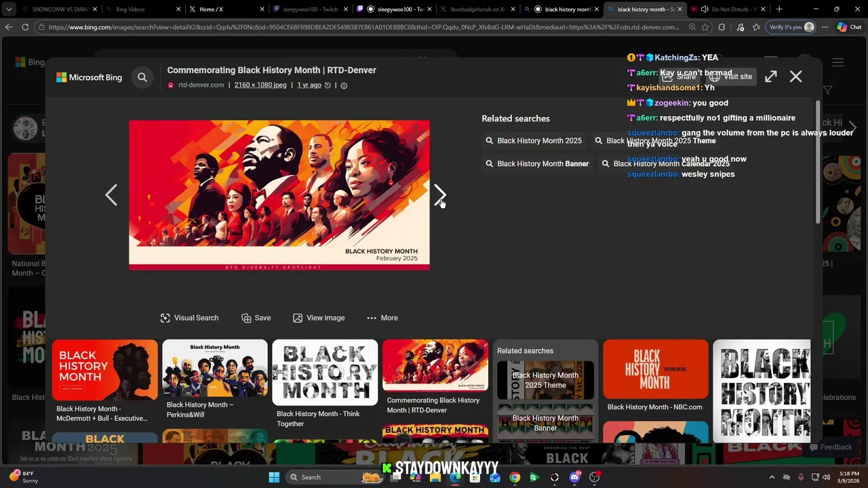Click the overlay vertical scrollbar
The width and height of the screenshot is (868, 488).
click(818, 163)
